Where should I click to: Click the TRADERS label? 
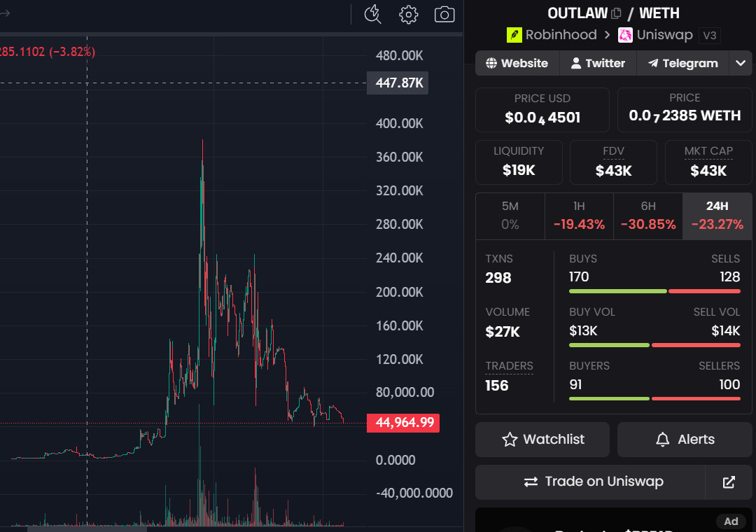[509, 365]
